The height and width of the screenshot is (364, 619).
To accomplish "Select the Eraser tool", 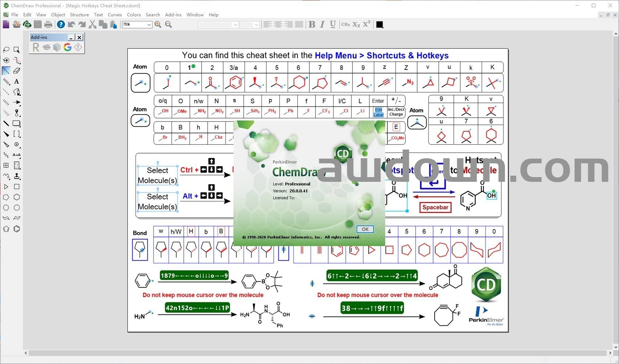I will coord(17,71).
